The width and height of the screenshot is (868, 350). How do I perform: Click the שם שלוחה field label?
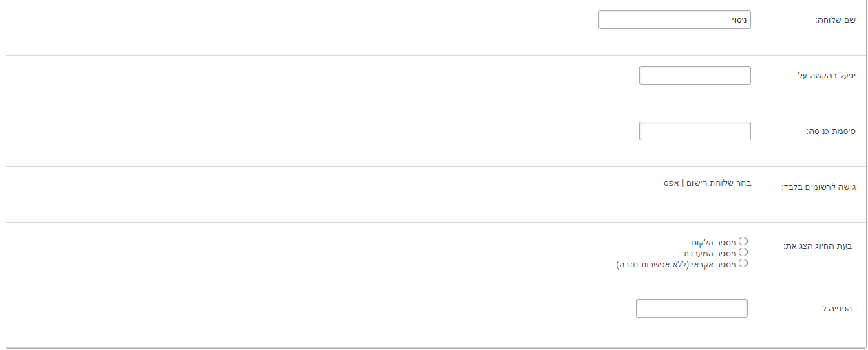point(835,20)
